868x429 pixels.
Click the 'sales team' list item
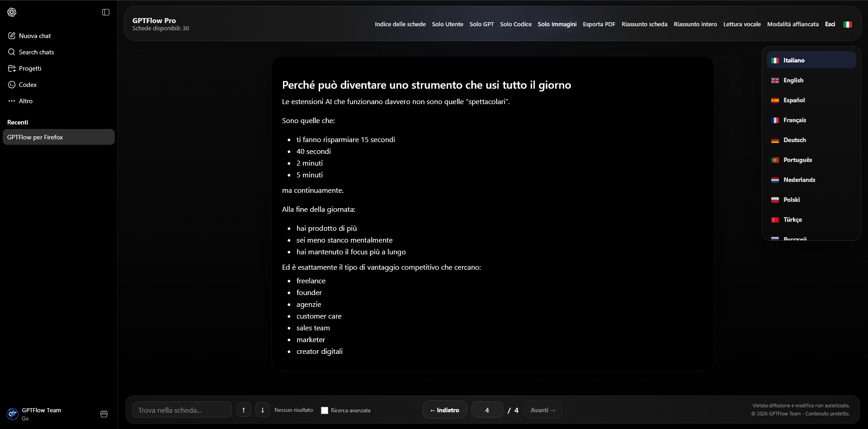coord(313,328)
